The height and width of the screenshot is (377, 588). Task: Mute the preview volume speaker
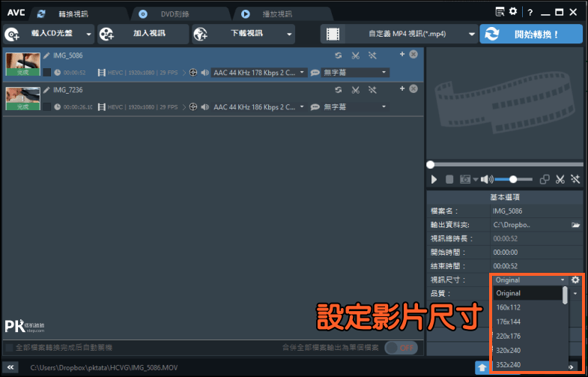tap(487, 180)
